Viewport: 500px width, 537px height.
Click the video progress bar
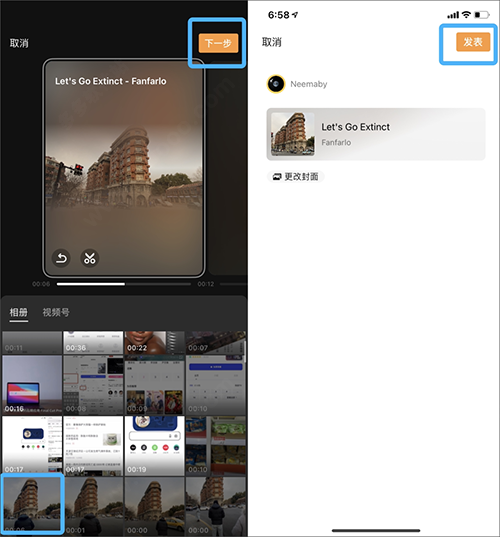[x=124, y=284]
